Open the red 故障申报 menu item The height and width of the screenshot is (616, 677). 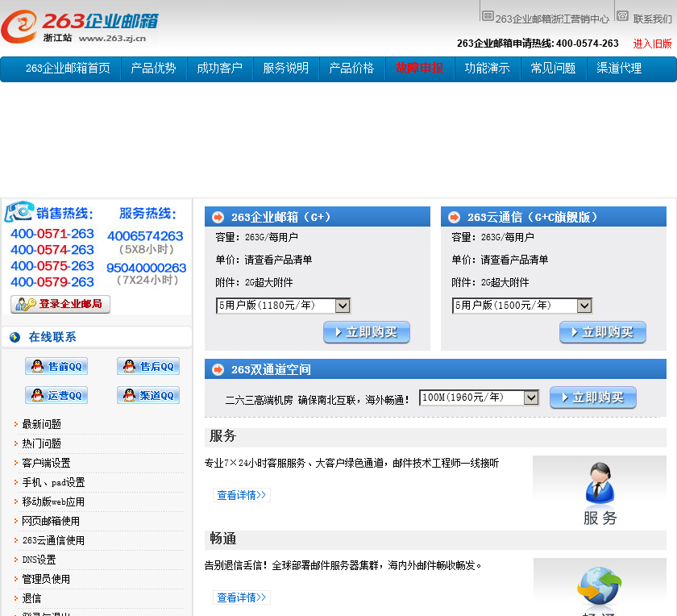pos(420,69)
